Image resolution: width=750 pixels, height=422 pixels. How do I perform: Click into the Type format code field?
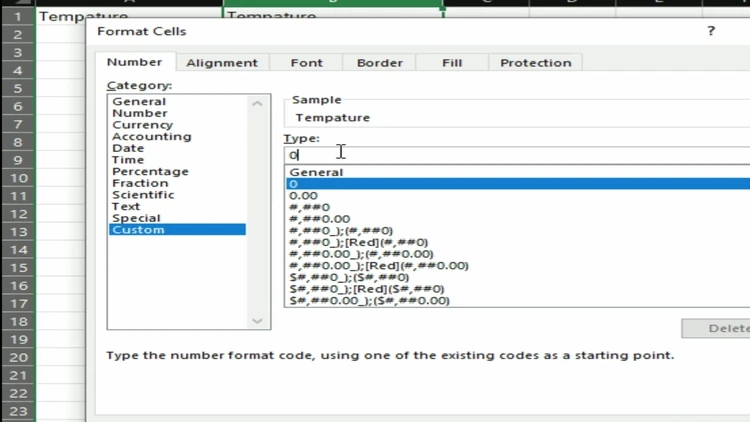point(517,155)
